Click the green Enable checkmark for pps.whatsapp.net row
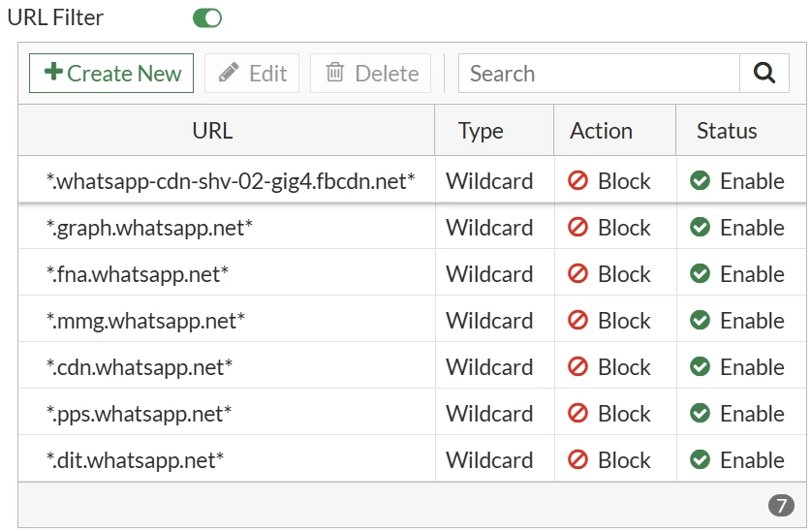 tap(700, 414)
